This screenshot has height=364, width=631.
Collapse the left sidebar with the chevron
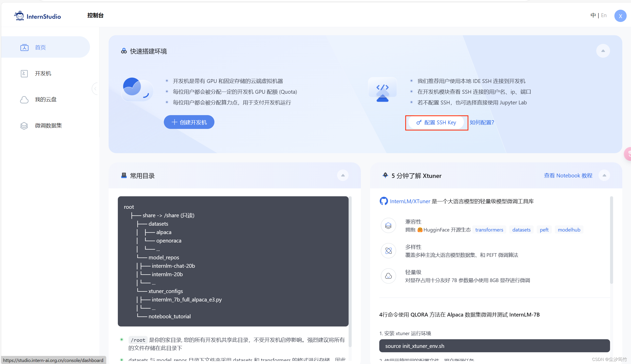click(x=95, y=89)
